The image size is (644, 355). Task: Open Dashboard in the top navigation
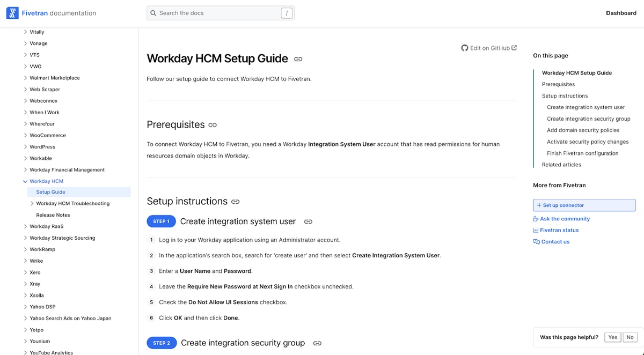point(621,13)
